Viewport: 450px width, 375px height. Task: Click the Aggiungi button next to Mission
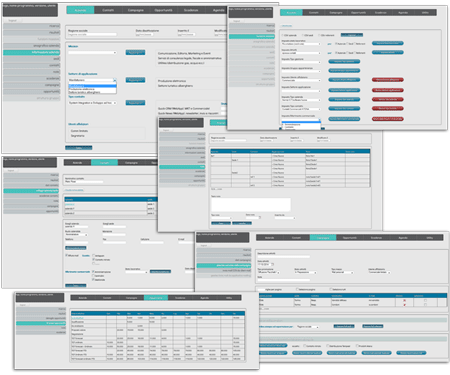[135, 53]
